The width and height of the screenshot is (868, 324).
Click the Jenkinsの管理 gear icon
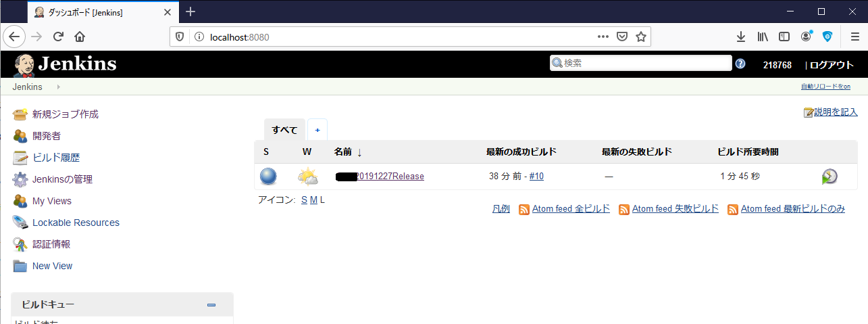pyautogui.click(x=20, y=179)
